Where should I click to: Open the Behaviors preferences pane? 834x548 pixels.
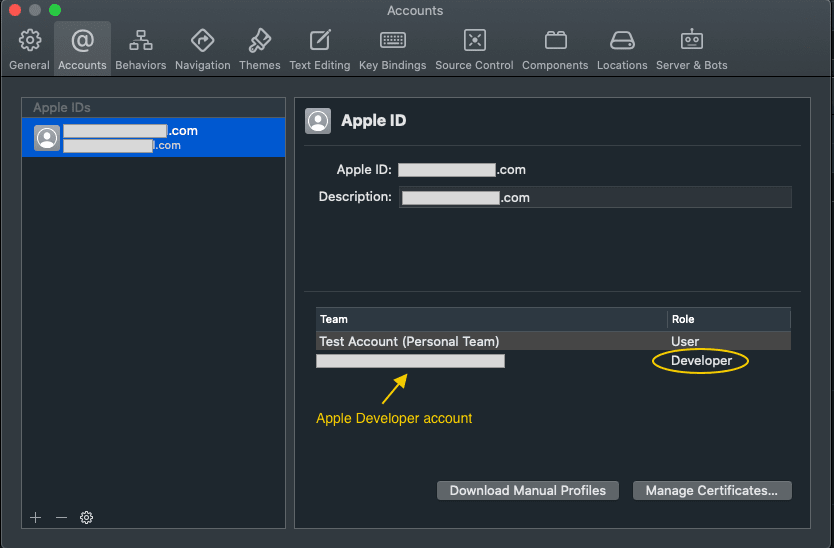[x=140, y=49]
